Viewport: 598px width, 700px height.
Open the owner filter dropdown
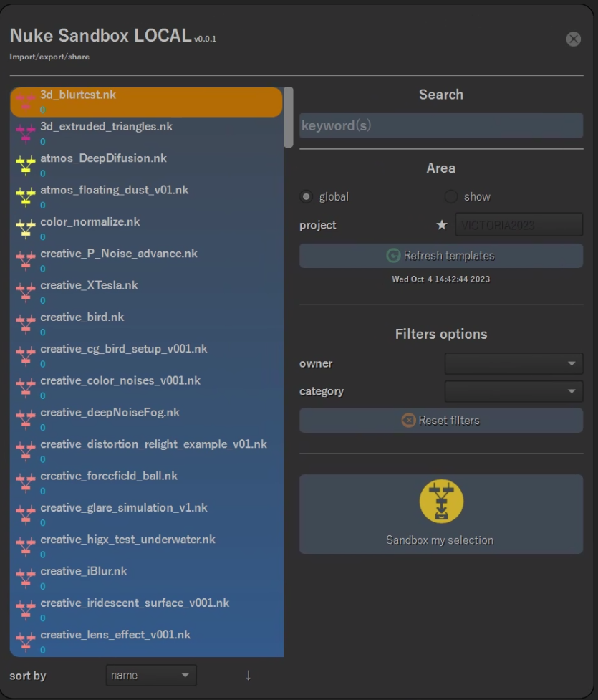pos(513,363)
